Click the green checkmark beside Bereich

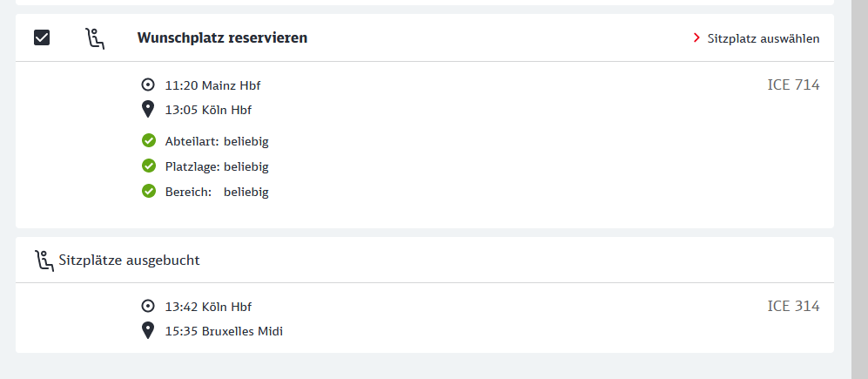pos(149,191)
